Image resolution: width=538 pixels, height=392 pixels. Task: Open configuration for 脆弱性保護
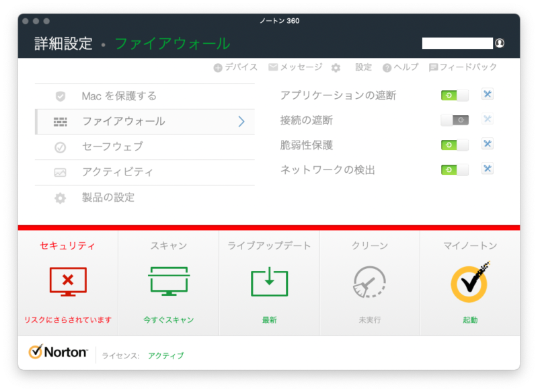click(486, 144)
